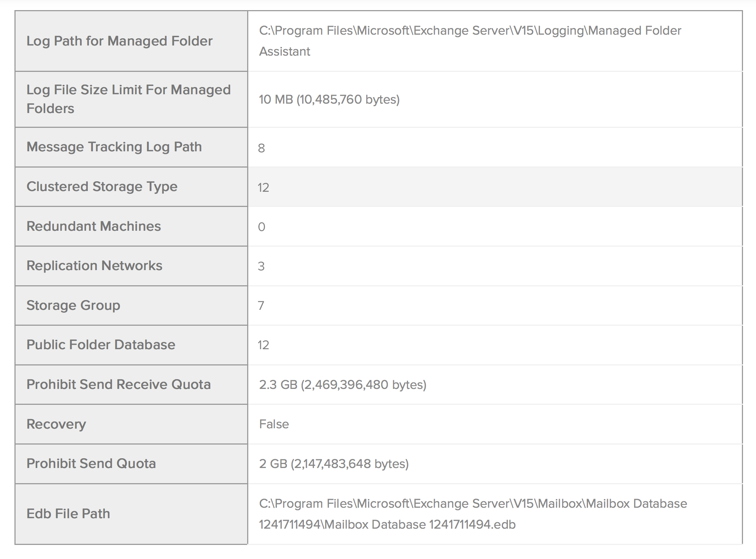Viewport: 756px width, 559px height.
Task: Select the 10 MB log size value
Action: tap(329, 100)
